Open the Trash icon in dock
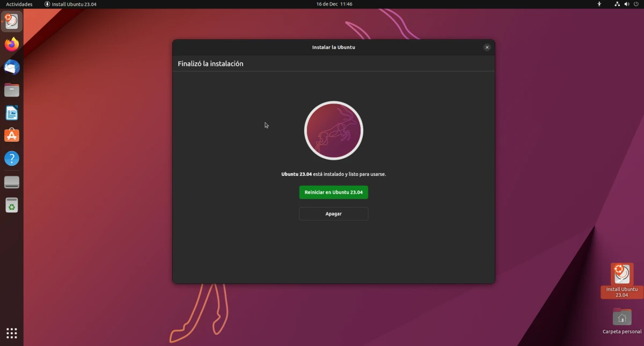 (12, 205)
